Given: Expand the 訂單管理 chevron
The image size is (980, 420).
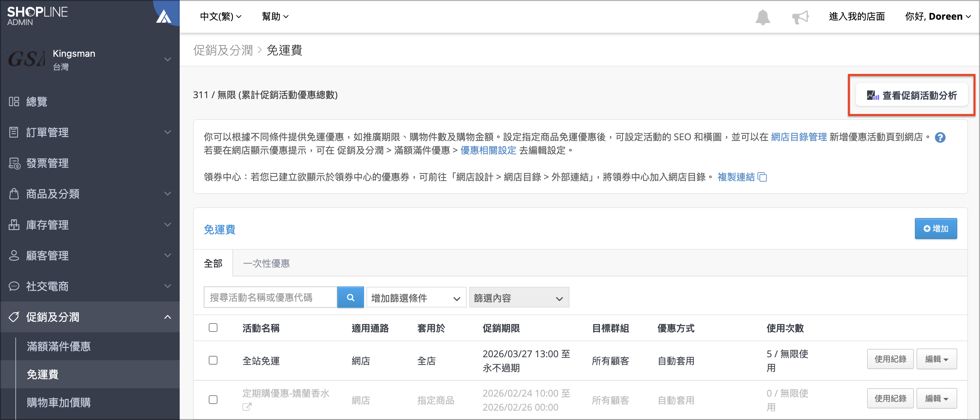Looking at the screenshot, I should 167,132.
